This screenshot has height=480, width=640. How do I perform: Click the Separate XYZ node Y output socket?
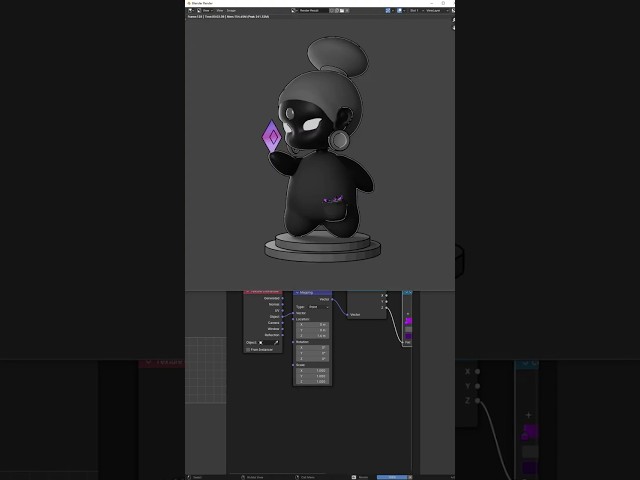[x=387, y=302]
